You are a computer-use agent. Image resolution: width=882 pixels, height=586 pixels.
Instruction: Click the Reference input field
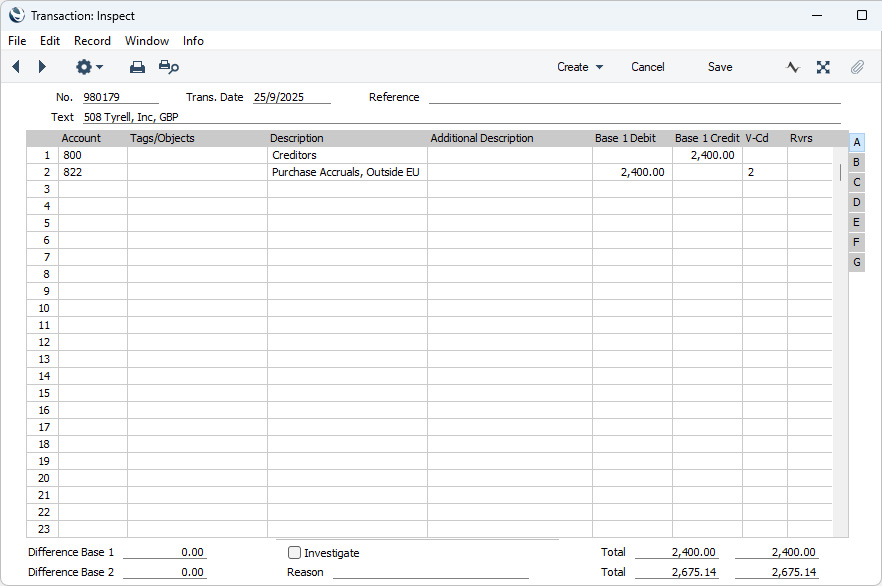[634, 97]
